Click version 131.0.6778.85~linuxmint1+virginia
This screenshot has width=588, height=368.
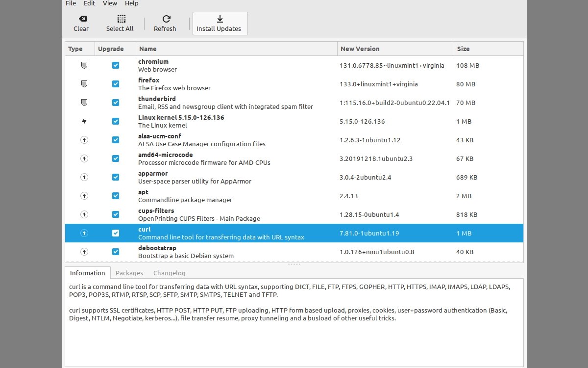point(392,65)
